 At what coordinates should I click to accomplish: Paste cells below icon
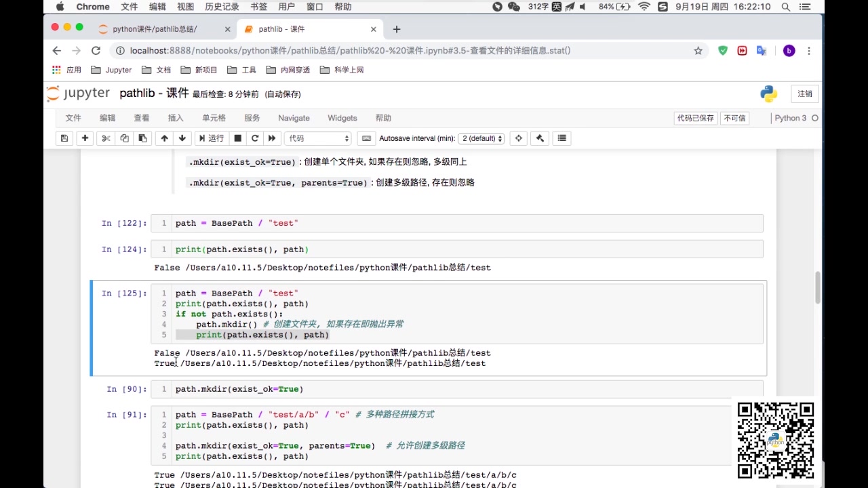(142, 138)
